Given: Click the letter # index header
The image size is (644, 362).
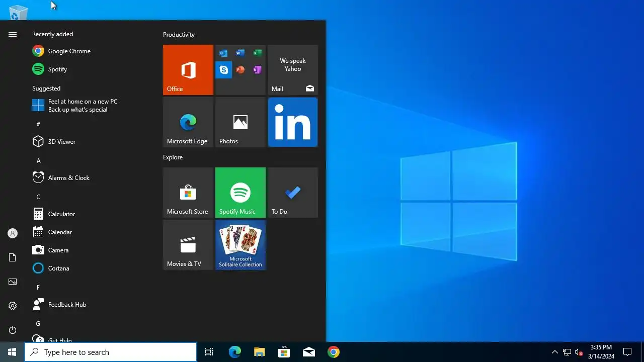Looking at the screenshot, I should (38, 124).
